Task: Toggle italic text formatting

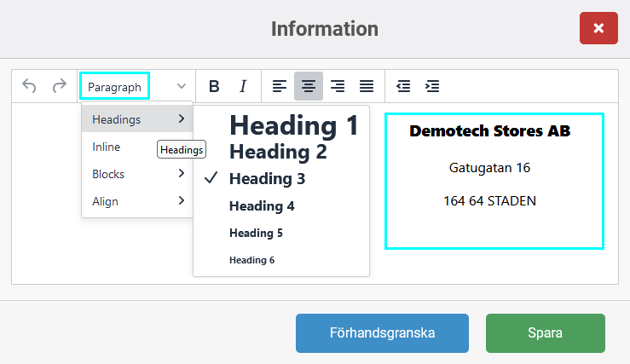Action: 243,86
